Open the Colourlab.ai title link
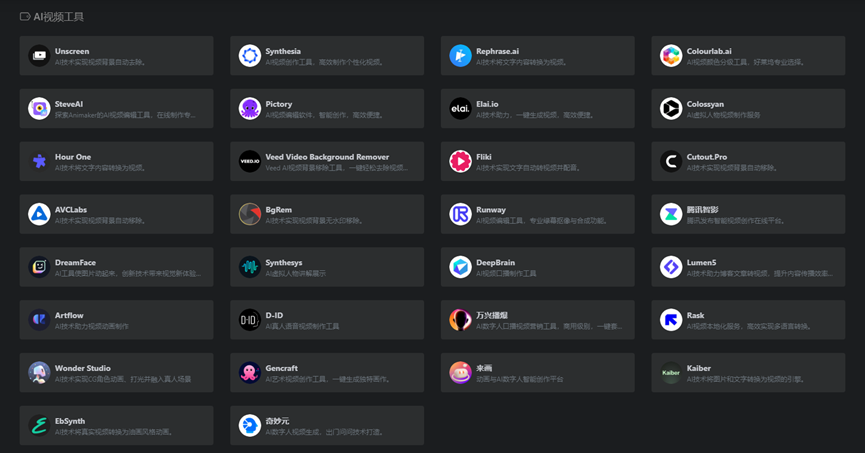Viewport: 865px width, 453px height. click(x=709, y=51)
